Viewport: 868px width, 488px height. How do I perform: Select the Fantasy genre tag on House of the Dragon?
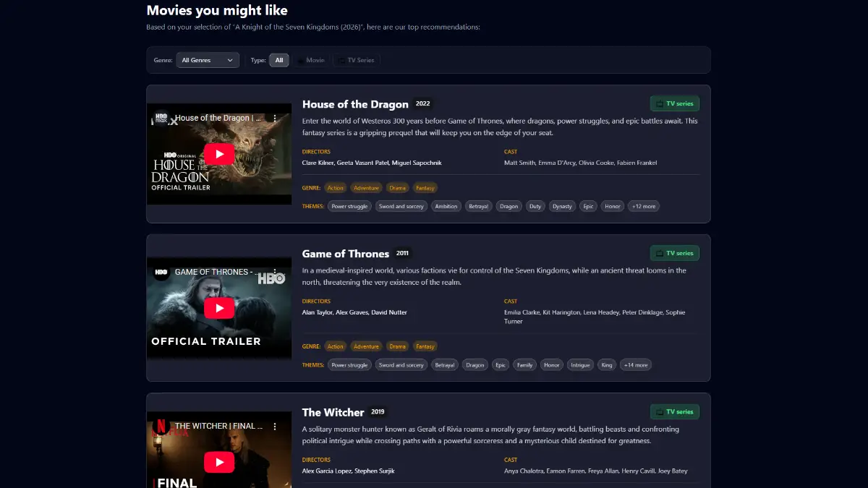pyautogui.click(x=425, y=188)
